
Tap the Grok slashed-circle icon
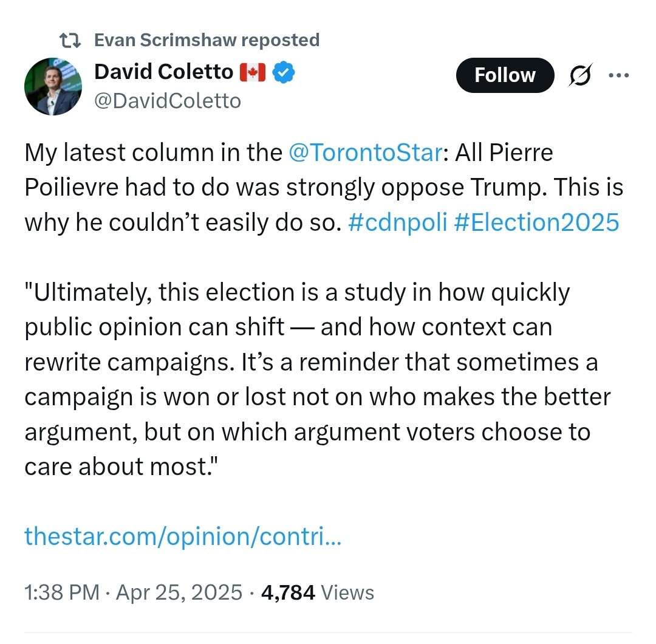pyautogui.click(x=581, y=76)
